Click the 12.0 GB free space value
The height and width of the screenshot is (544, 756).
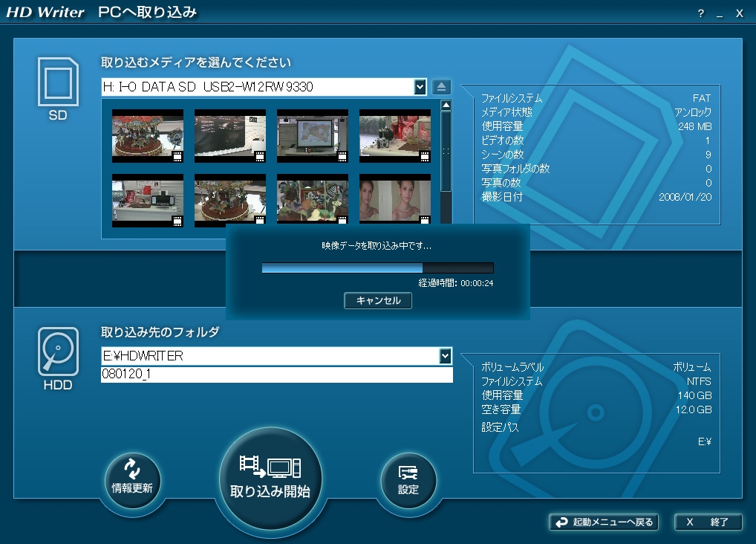tap(694, 409)
